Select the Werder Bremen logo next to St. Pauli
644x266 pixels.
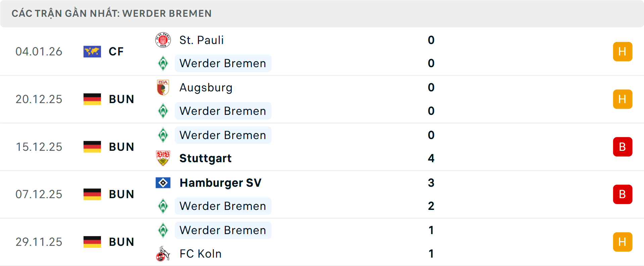tap(163, 63)
